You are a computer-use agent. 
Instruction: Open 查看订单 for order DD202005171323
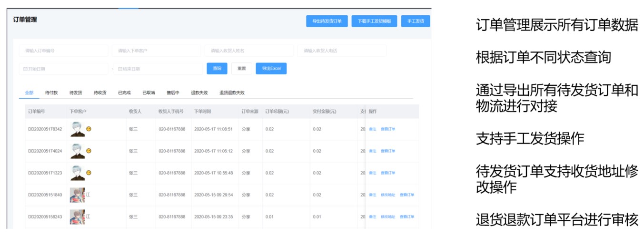[388, 173]
